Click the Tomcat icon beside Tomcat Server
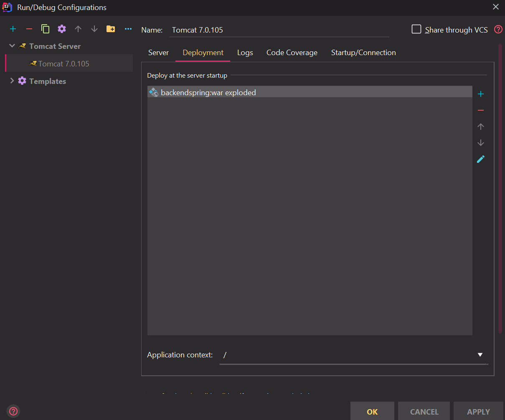 (x=23, y=46)
